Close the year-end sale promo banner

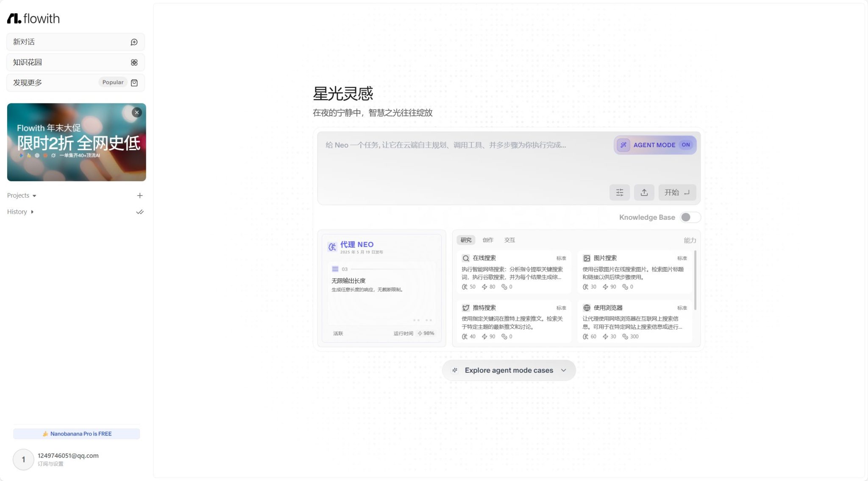[x=136, y=112]
